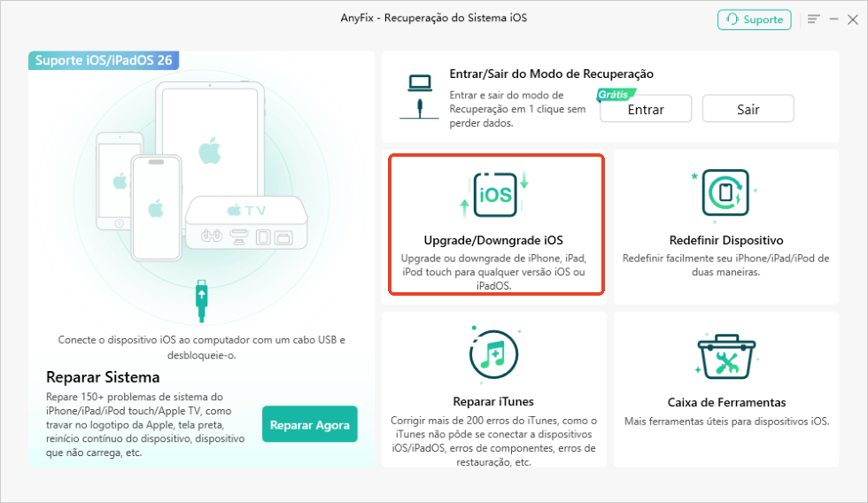Select the Caixa de Ferramentas card title
Viewport: 868px width, 503px height.
[x=726, y=402]
